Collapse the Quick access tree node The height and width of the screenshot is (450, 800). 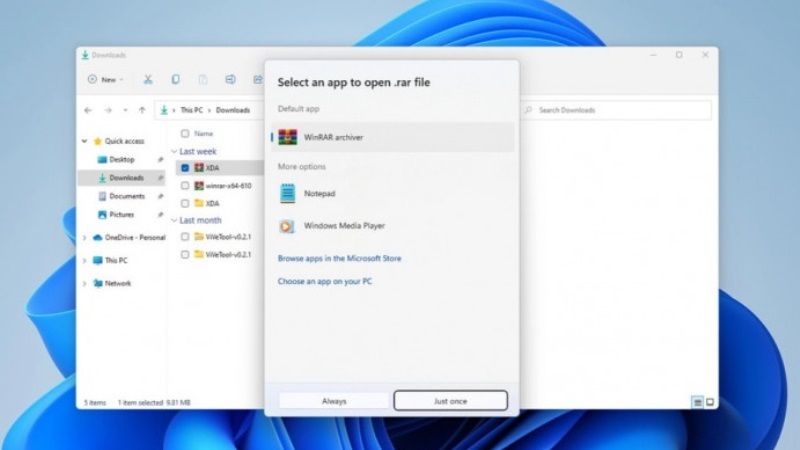[x=85, y=141]
